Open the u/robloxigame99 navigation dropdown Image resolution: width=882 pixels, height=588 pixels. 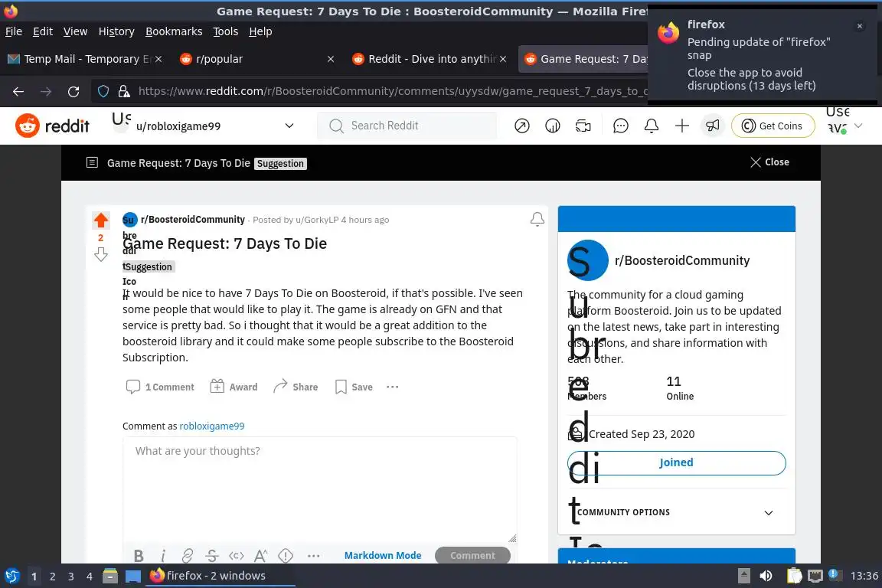point(204,126)
